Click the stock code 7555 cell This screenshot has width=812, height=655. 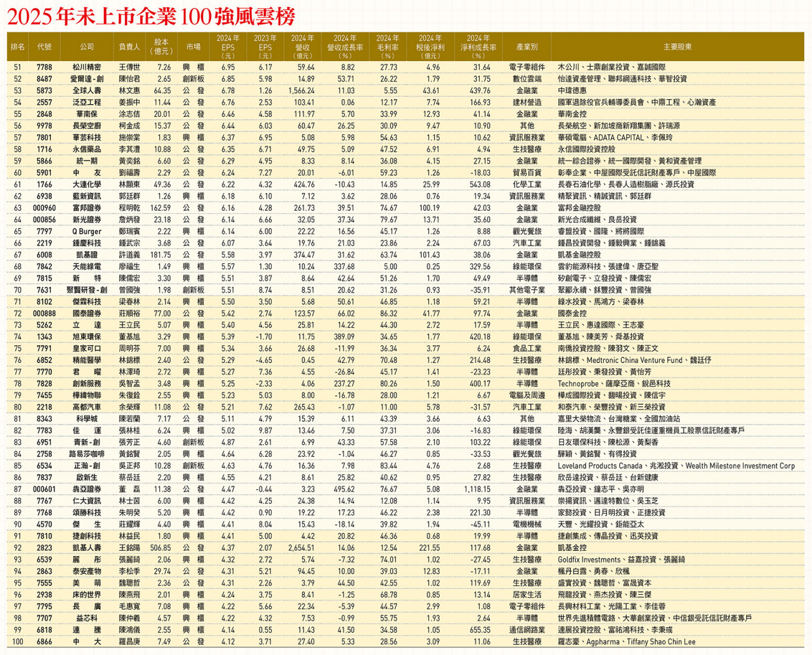click(x=44, y=583)
